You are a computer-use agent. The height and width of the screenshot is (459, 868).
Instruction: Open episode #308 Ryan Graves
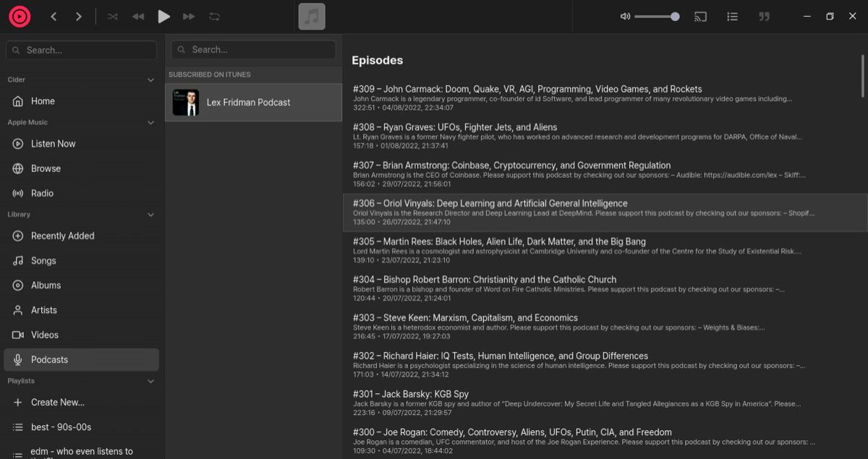(603, 136)
